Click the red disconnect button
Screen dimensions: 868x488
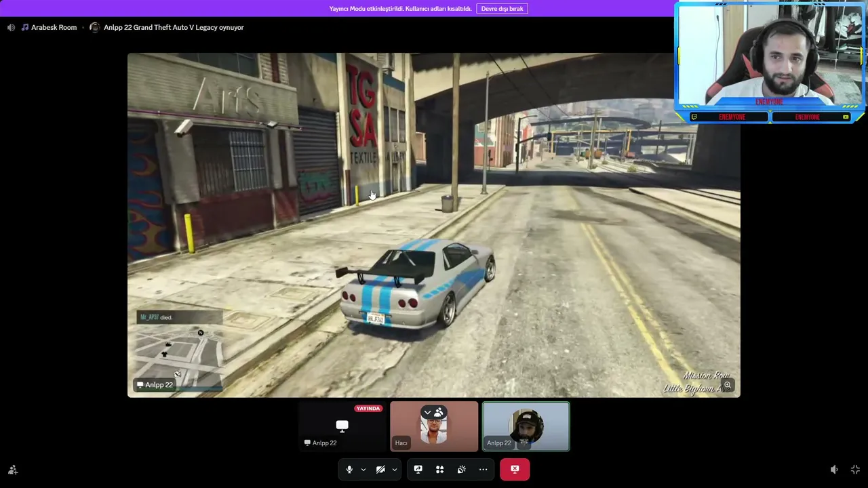(x=515, y=469)
